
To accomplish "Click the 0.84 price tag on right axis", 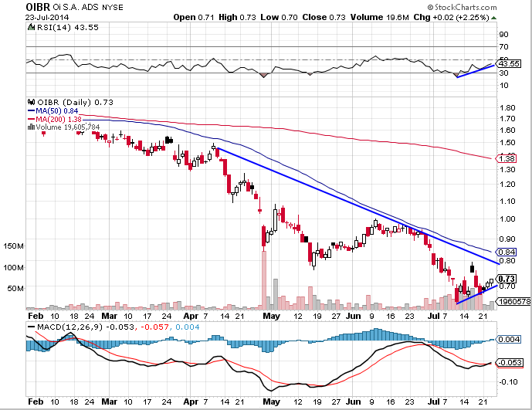I will tap(507, 252).
